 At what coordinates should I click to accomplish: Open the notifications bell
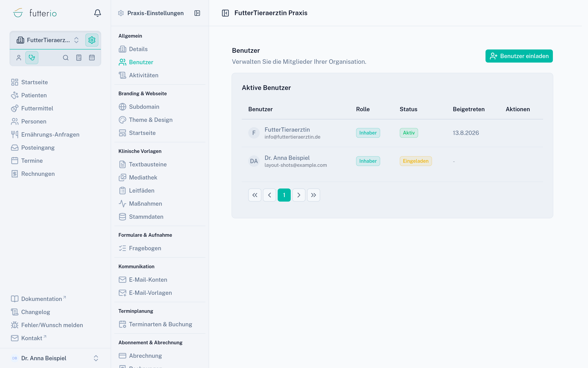[x=97, y=13]
